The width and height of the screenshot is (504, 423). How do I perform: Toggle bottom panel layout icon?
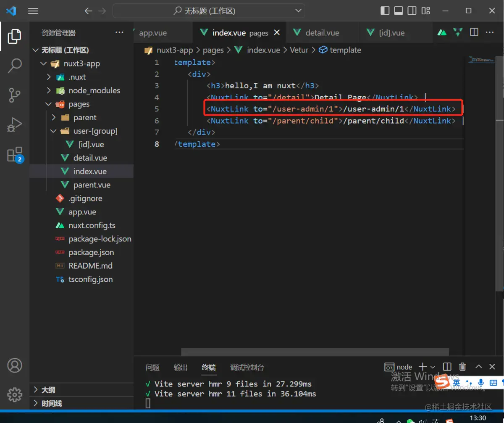[399, 11]
